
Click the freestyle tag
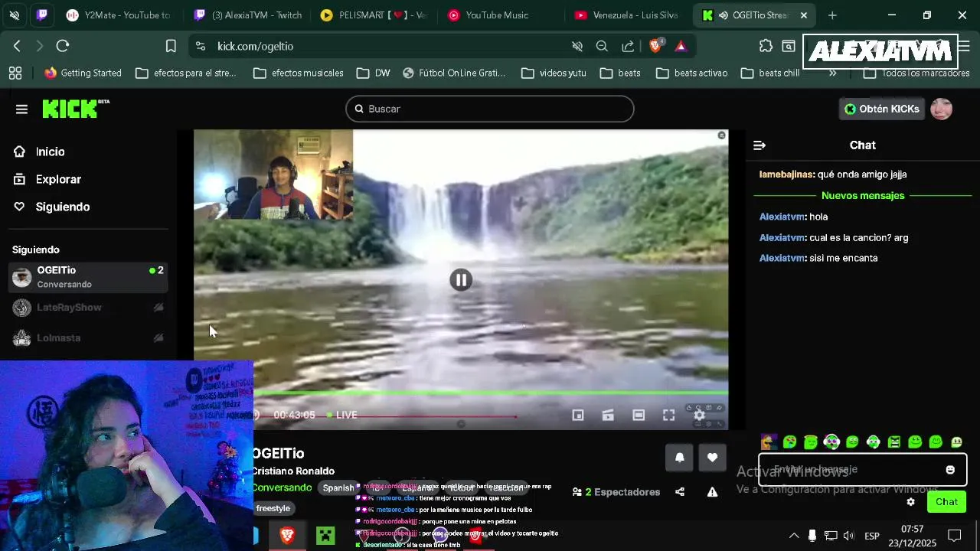(x=273, y=508)
